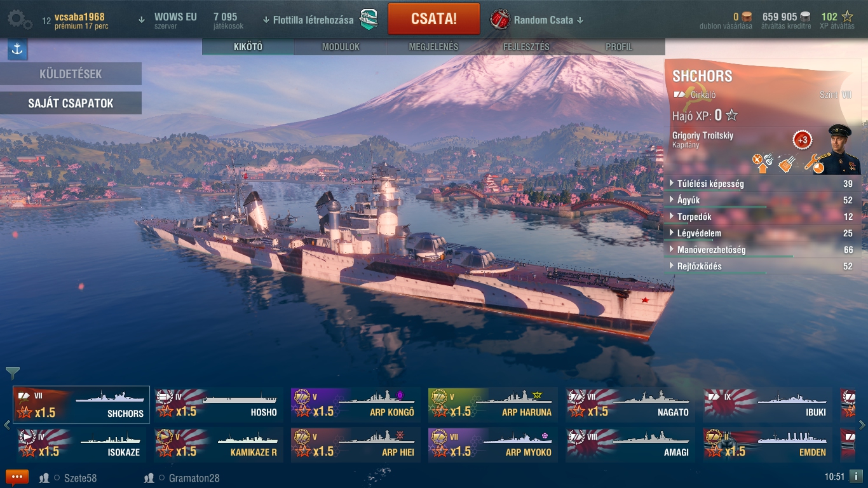Open the settings gear menu
Image resolution: width=868 pixels, height=488 pixels.
click(20, 20)
